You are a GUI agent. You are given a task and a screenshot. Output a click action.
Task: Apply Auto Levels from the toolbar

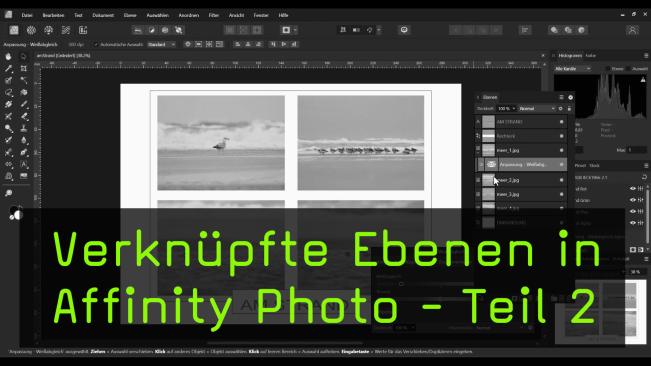tap(138, 30)
